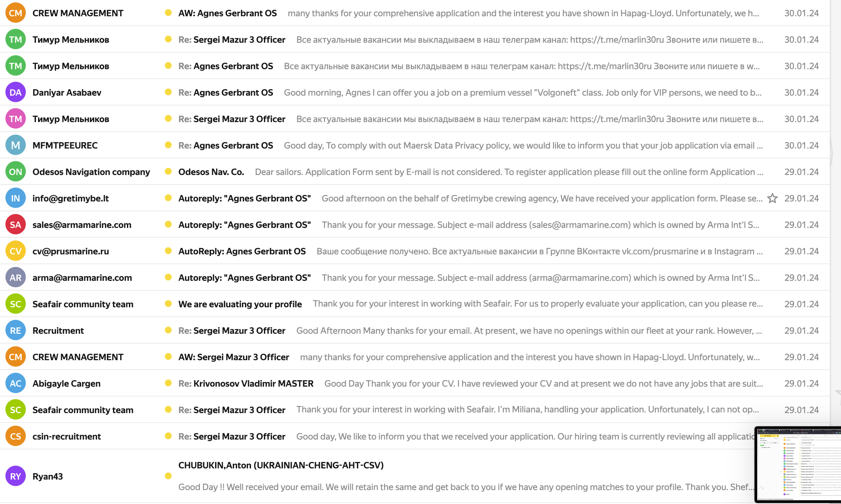This screenshot has width=841, height=504.
Task: Toggle the unread dot on the Recruitment email
Action: click(x=168, y=330)
